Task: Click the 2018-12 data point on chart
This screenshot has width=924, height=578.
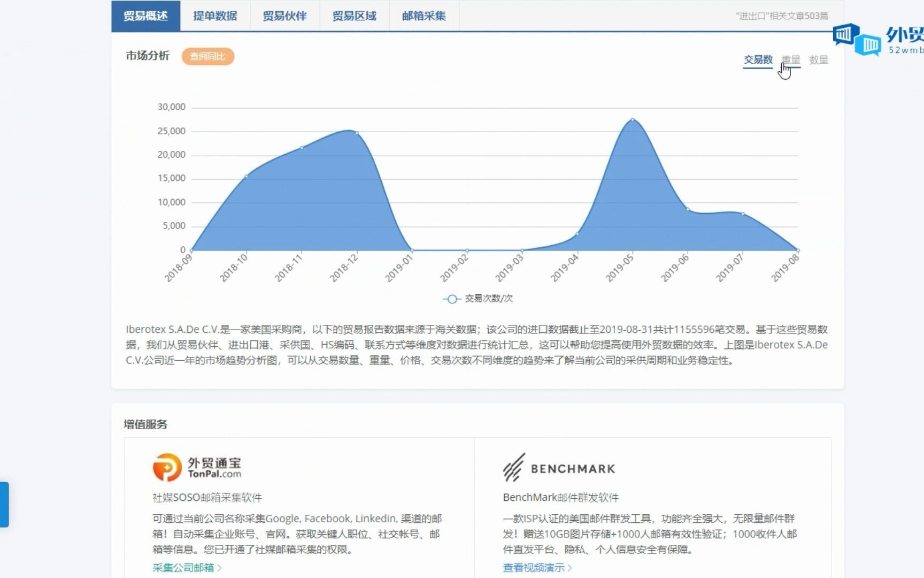Action: (357, 133)
